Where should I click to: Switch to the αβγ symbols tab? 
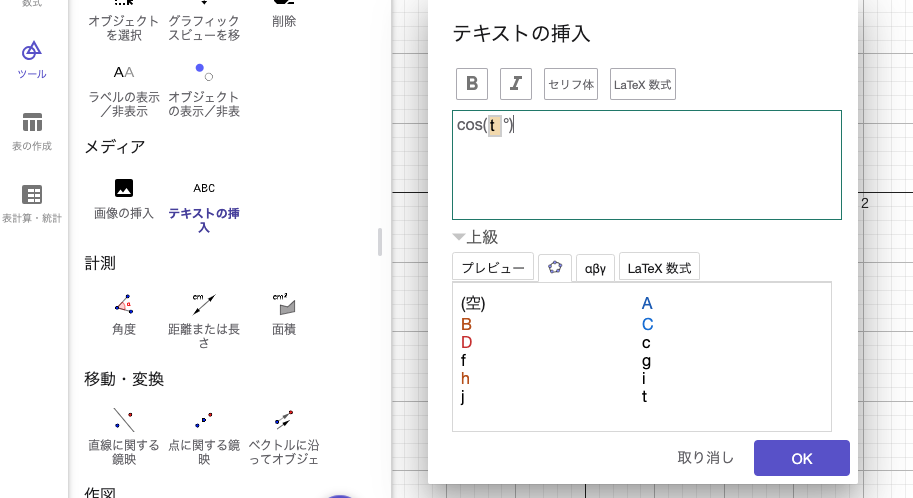click(594, 268)
